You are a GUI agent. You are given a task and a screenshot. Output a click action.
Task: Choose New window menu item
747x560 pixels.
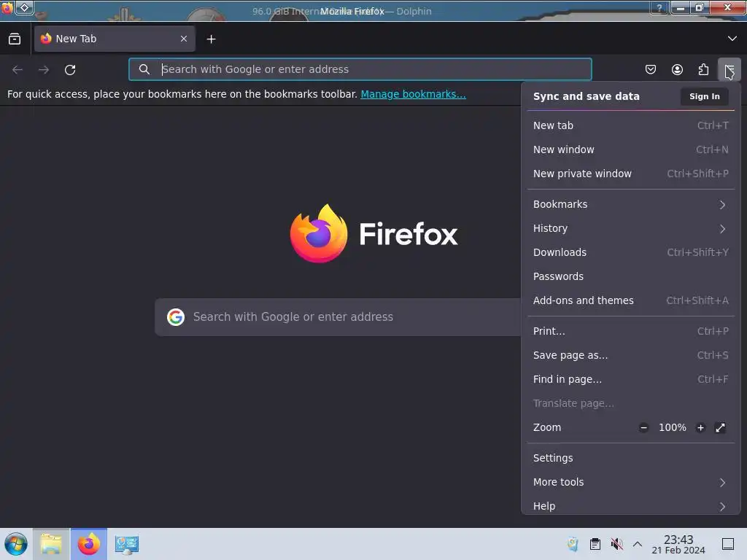pyautogui.click(x=631, y=149)
